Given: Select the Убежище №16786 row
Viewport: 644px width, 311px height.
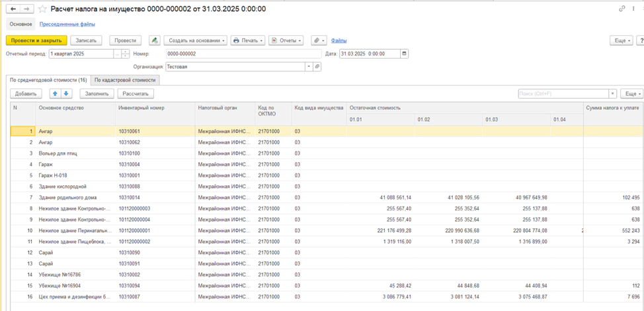Looking at the screenshot, I should (327, 275).
